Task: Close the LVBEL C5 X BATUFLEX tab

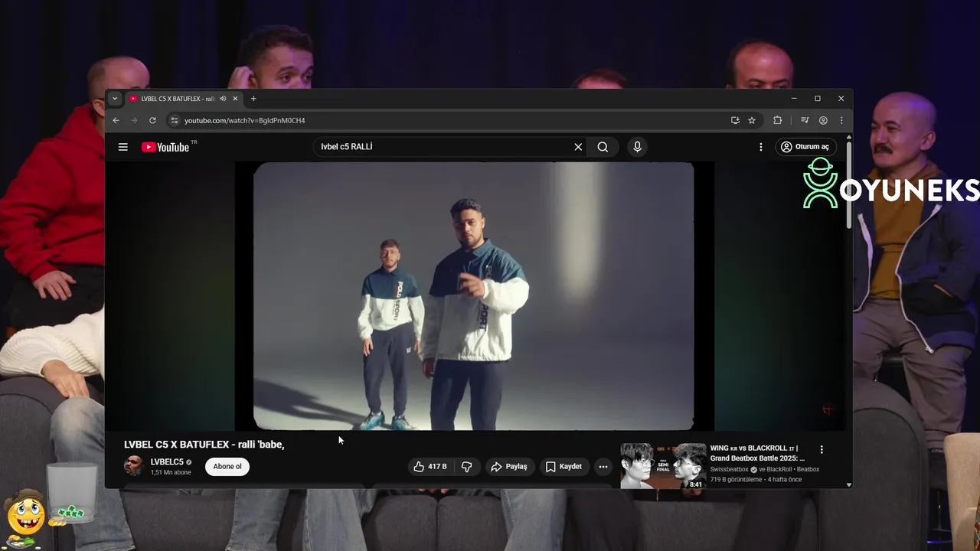Action: pos(235,99)
